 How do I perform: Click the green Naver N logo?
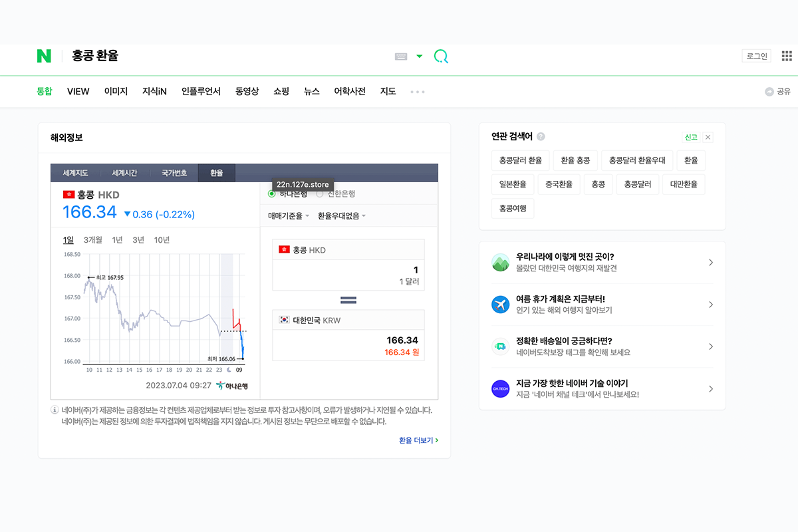[44, 57]
